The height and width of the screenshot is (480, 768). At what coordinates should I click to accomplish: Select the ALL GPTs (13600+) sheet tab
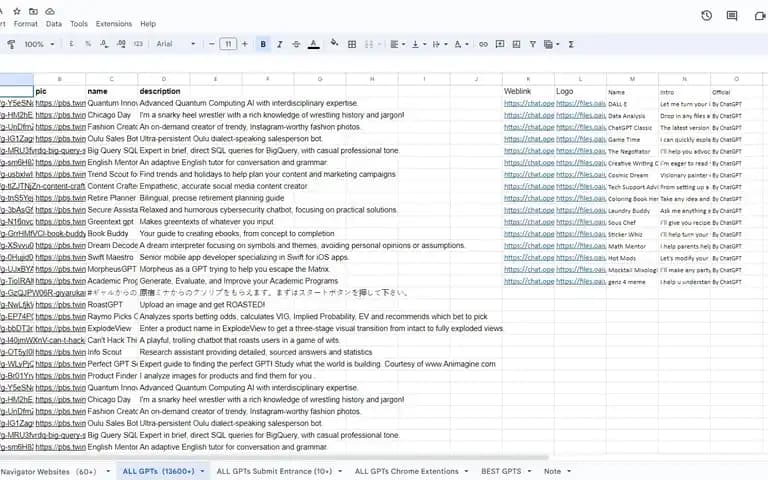coord(158,471)
